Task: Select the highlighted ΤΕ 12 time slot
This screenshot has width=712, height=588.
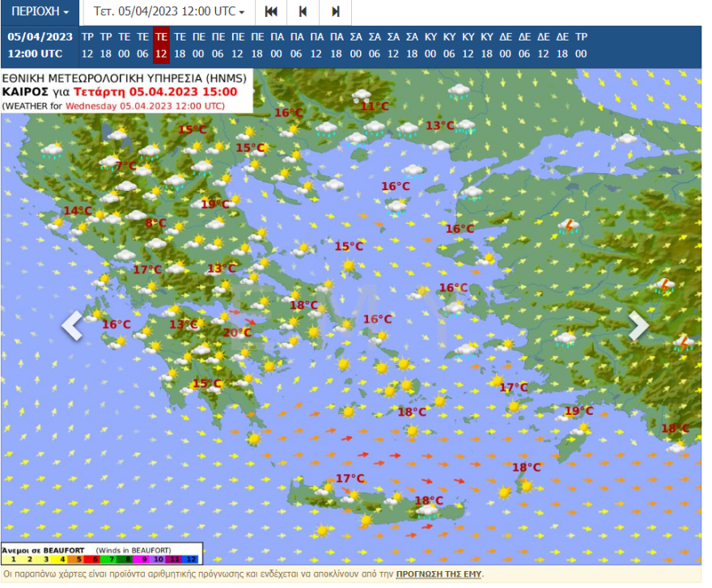Action: 161,45
